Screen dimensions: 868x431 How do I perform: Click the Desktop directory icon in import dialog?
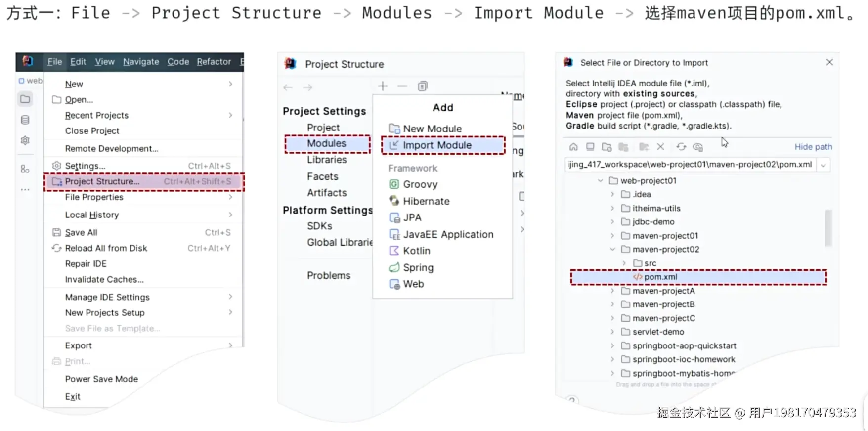point(590,147)
